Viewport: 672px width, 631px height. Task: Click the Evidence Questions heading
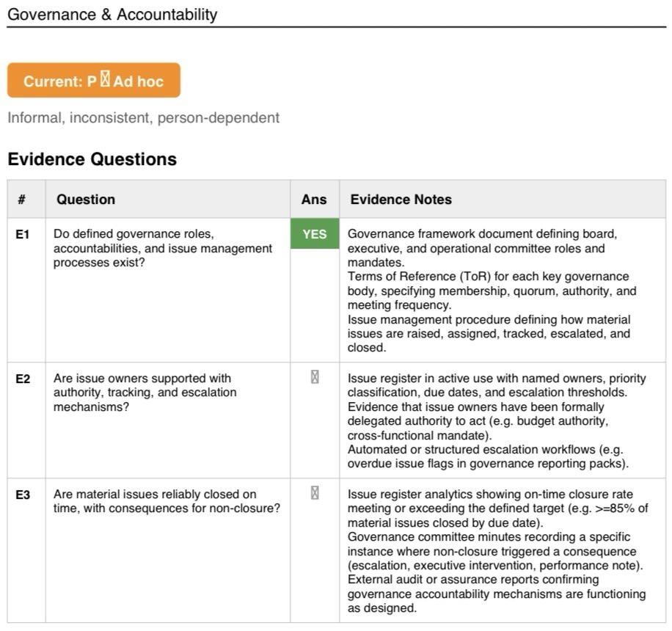click(x=92, y=159)
